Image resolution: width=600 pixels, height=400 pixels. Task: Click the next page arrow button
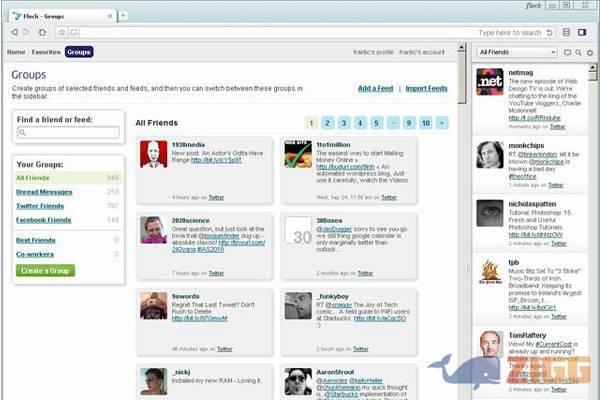(x=442, y=123)
